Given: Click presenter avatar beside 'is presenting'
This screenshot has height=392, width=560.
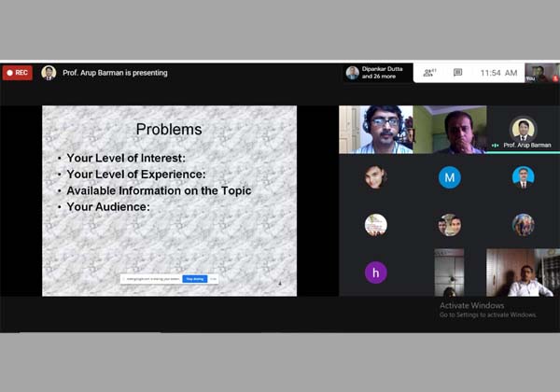Looking at the screenshot, I should coord(49,73).
